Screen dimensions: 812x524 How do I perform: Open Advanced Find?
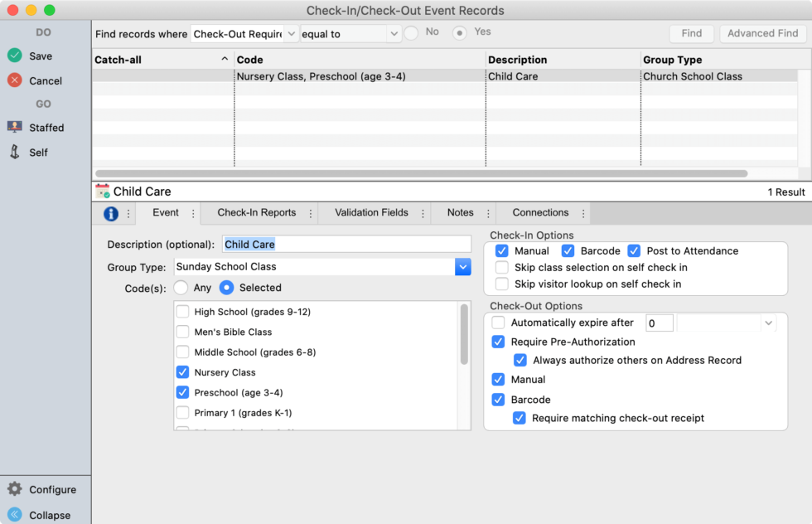pyautogui.click(x=761, y=33)
